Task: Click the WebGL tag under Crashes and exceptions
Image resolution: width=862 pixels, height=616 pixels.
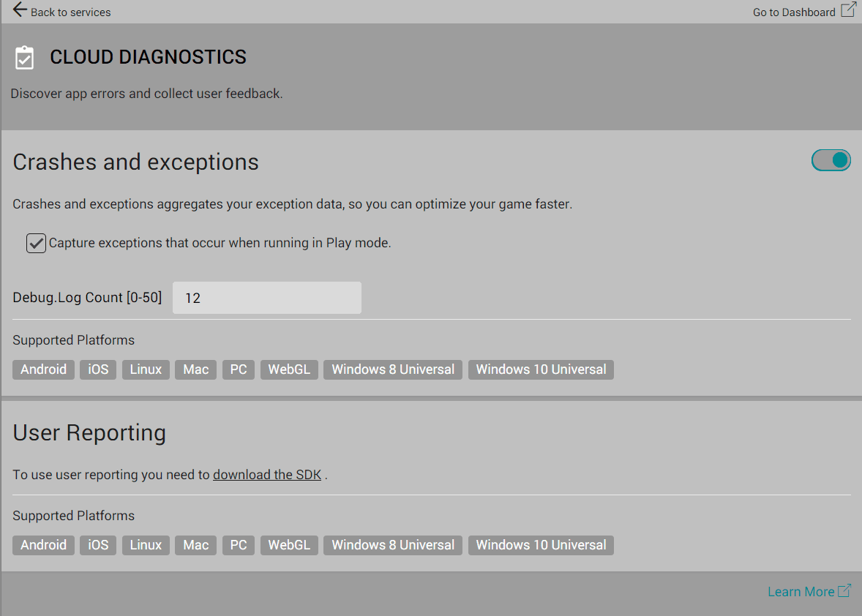Action: 289,369
